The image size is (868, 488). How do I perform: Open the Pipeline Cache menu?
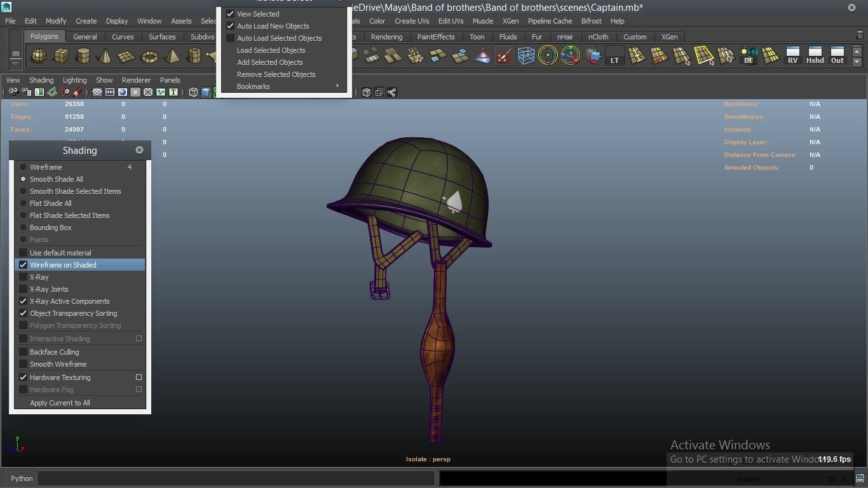[550, 21]
